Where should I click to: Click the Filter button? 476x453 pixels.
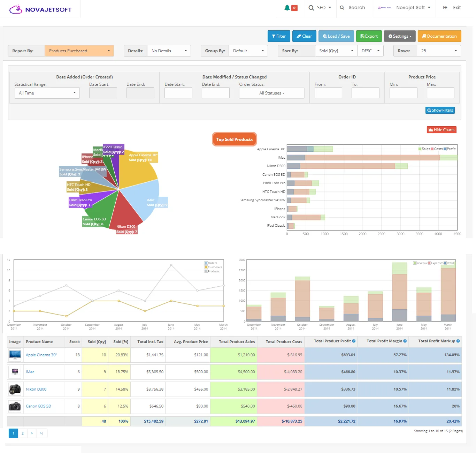(x=279, y=36)
